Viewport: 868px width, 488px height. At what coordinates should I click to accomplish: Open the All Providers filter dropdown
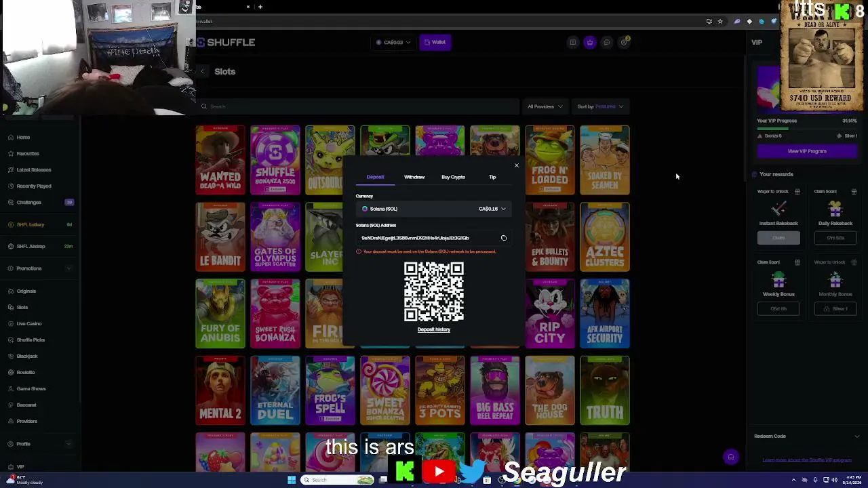(x=545, y=106)
